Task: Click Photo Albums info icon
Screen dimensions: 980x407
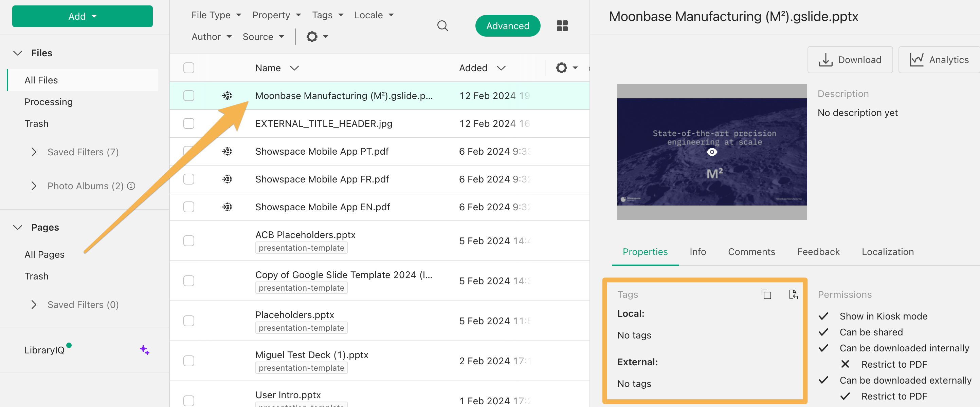Action: point(131,186)
